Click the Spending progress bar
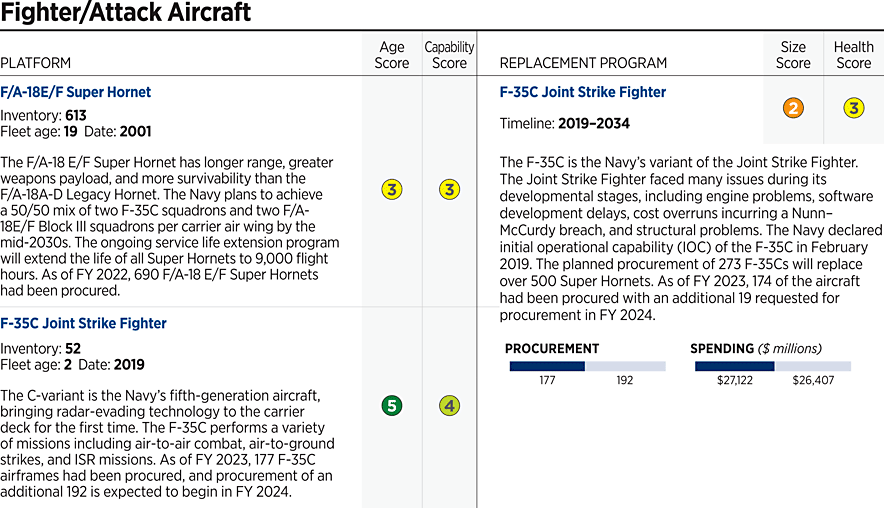 (x=772, y=367)
